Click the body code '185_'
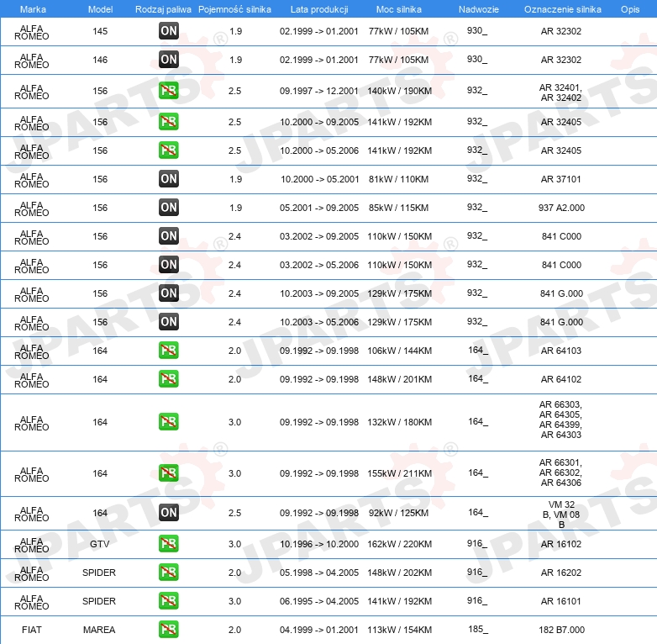Screen dimensions: 657x644 pyautogui.click(x=478, y=630)
